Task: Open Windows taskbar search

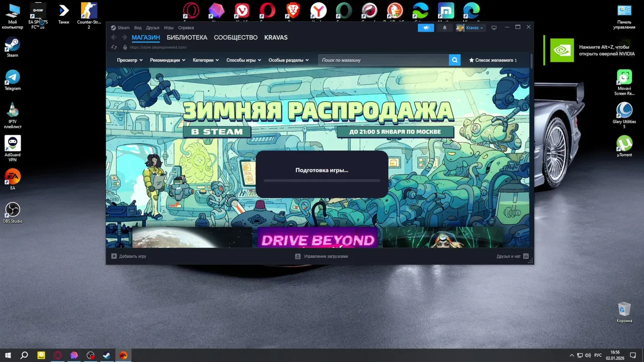Action: coord(24,355)
